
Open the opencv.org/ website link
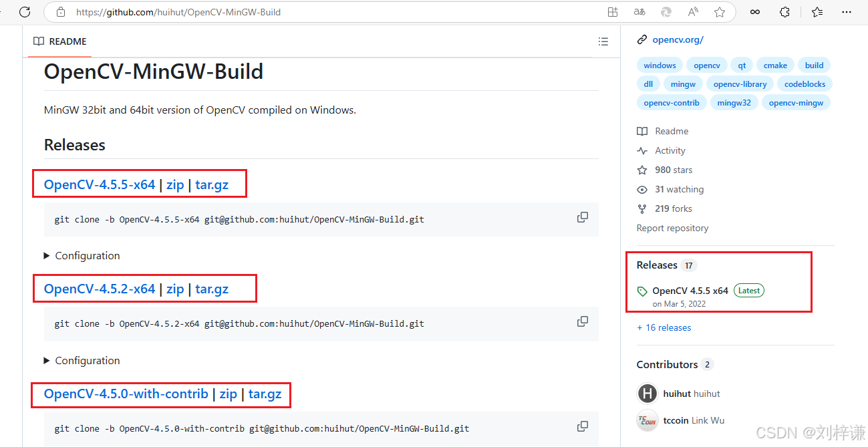678,39
